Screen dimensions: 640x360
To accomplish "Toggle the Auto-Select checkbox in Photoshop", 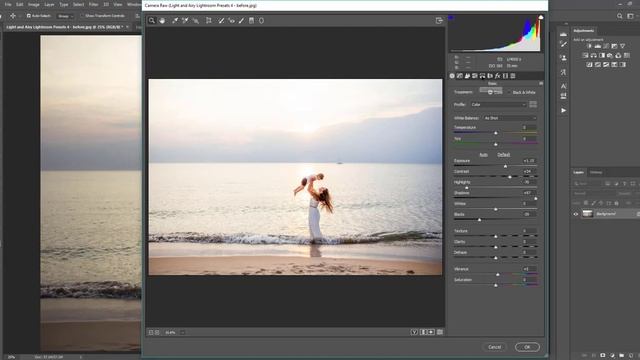I will [29, 16].
